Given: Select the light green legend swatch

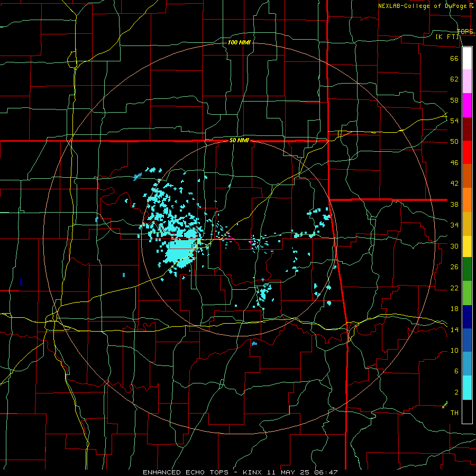Looking at the screenshot, I should tap(467, 293).
